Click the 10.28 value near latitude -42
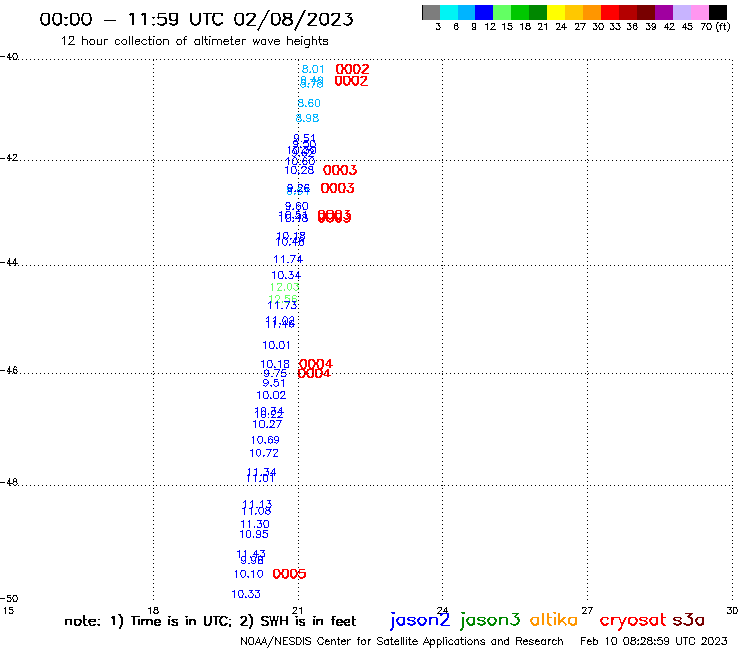The image size is (740, 650). tap(299, 170)
